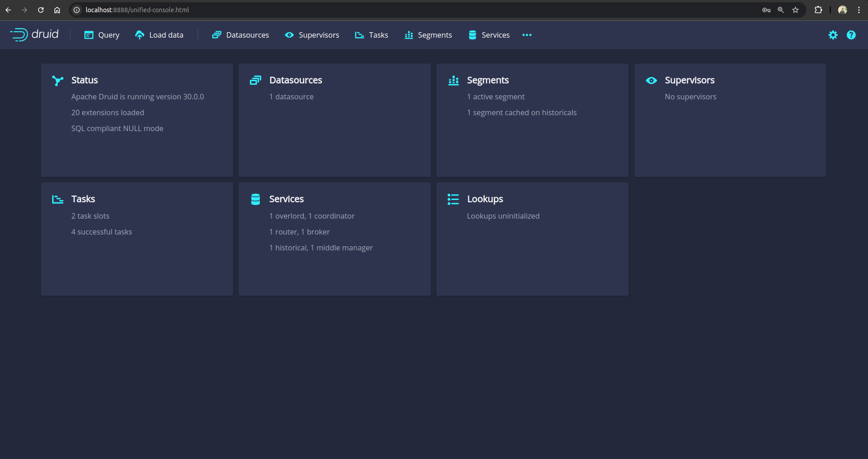Go to Load data
Image resolution: width=868 pixels, height=459 pixels.
[x=159, y=35]
